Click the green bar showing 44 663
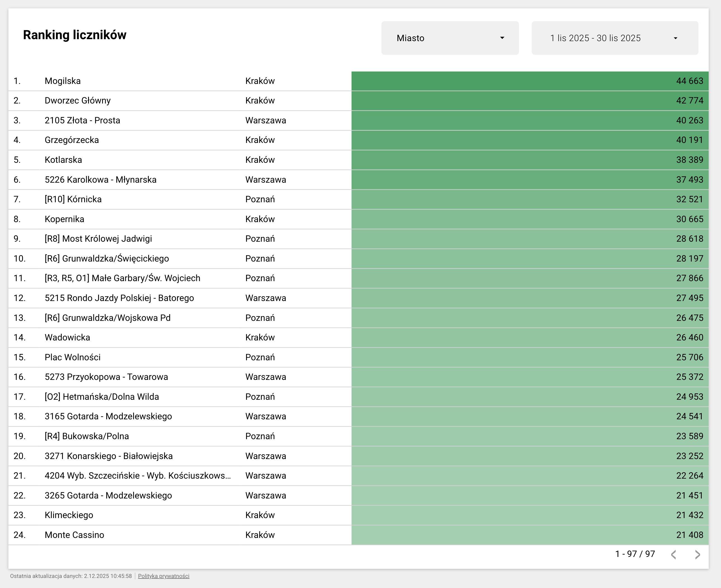721x588 pixels. point(530,81)
